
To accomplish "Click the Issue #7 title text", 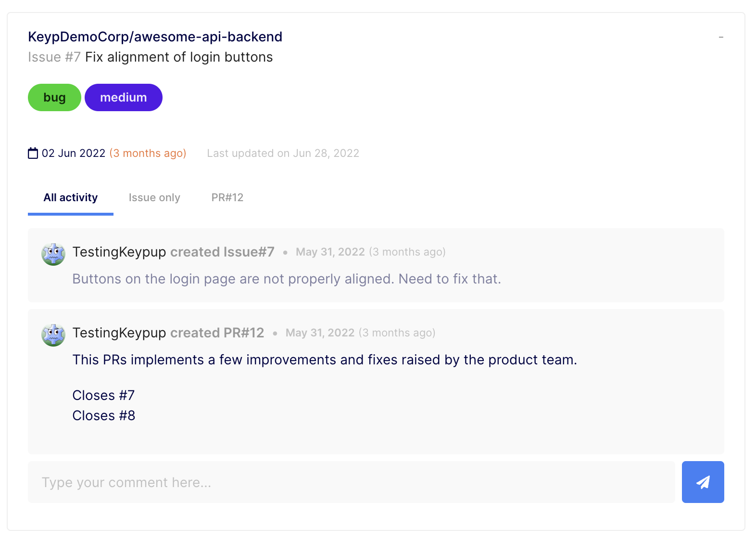I will 150,57.
